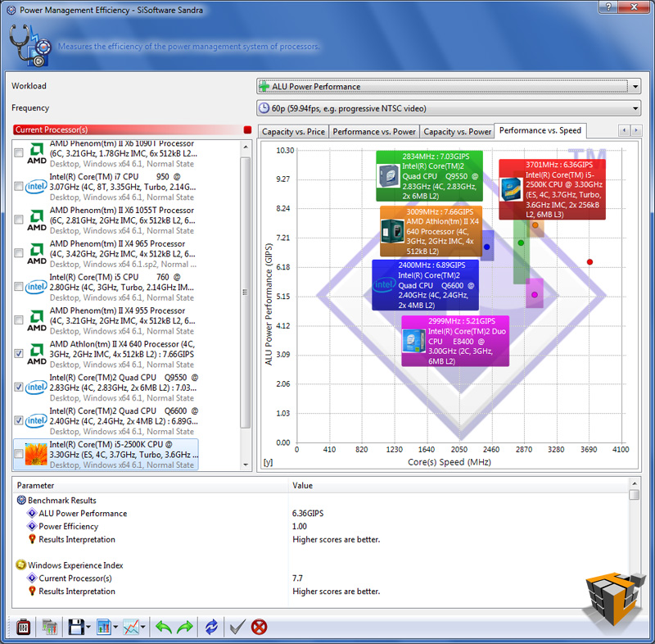Tick the Phenom II X4 955 checkbox
This screenshot has width=655, height=644.
click(18, 320)
